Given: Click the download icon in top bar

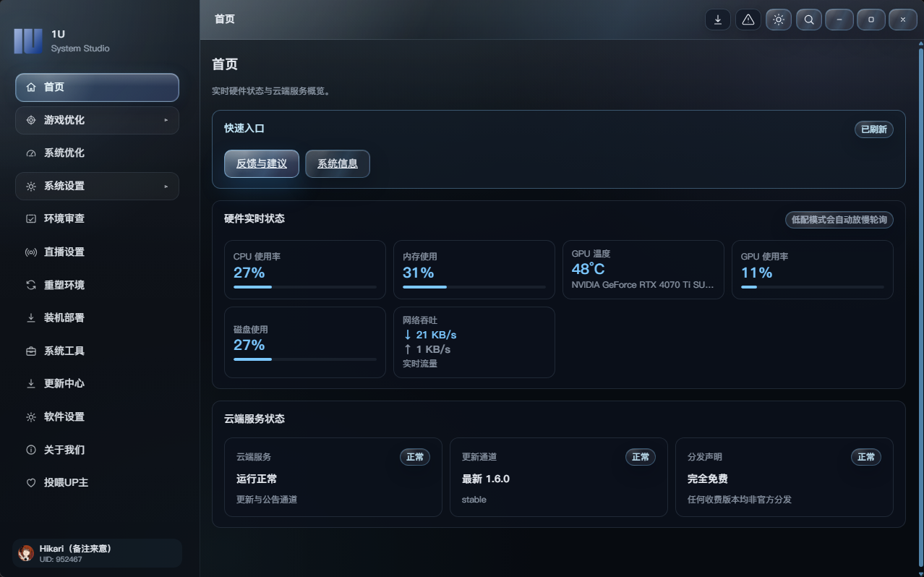Looking at the screenshot, I should click(718, 20).
